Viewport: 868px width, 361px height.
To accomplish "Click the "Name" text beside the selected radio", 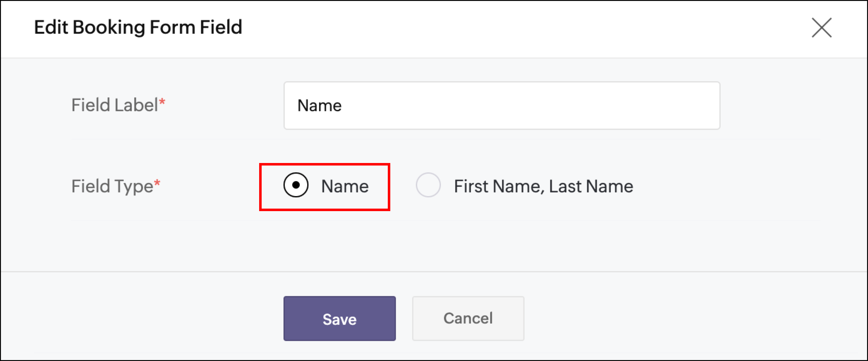I will tap(345, 186).
